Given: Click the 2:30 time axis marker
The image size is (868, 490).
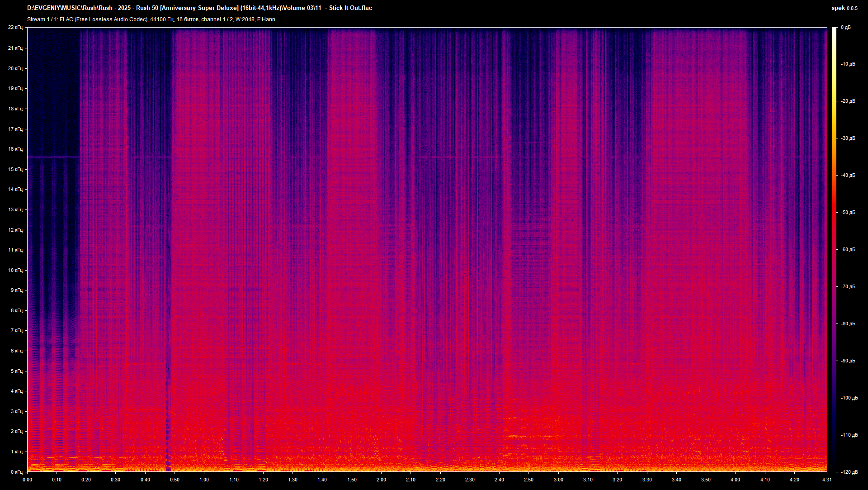Looking at the screenshot, I should point(470,480).
